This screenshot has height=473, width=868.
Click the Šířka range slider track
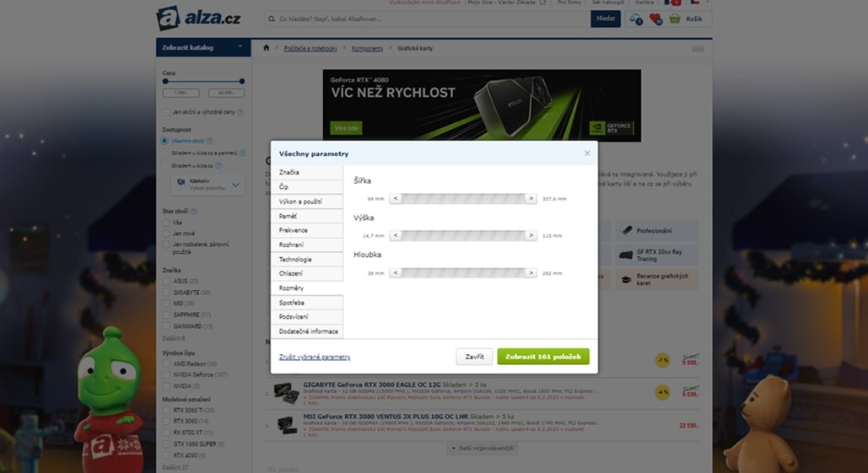463,199
